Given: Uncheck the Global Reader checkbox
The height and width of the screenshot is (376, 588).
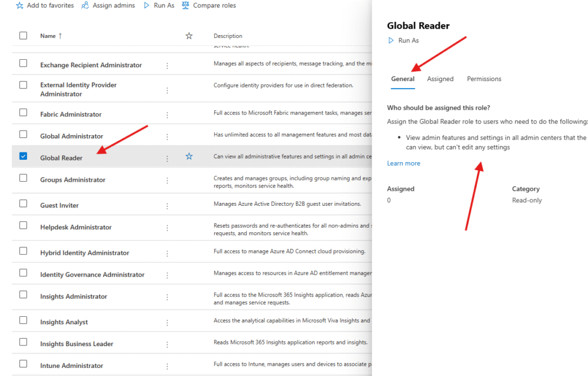Looking at the screenshot, I should [24, 156].
